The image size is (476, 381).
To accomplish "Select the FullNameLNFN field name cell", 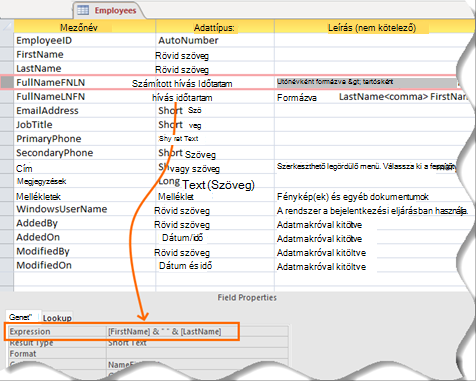I will click(x=85, y=96).
